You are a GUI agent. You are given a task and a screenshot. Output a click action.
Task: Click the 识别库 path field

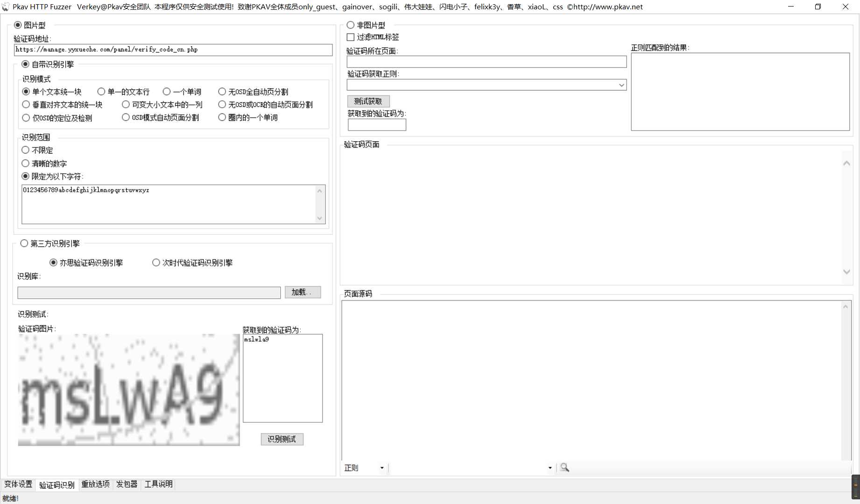[149, 293]
